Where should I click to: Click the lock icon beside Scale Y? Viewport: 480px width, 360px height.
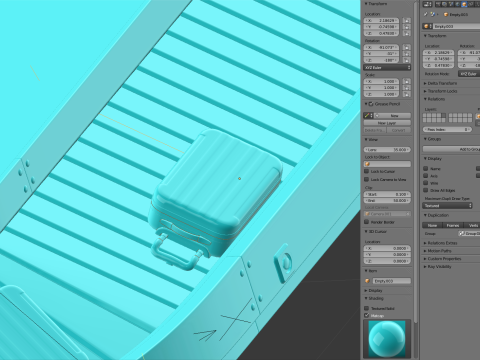click(x=406, y=88)
